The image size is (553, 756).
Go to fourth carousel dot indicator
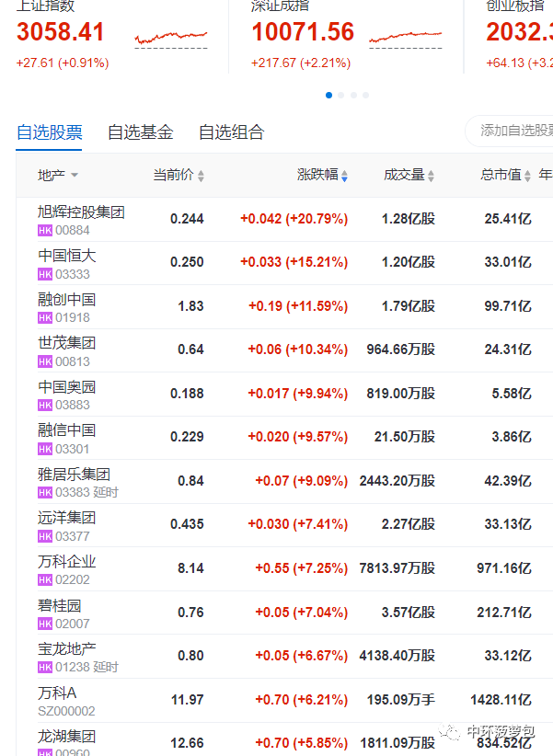(366, 95)
